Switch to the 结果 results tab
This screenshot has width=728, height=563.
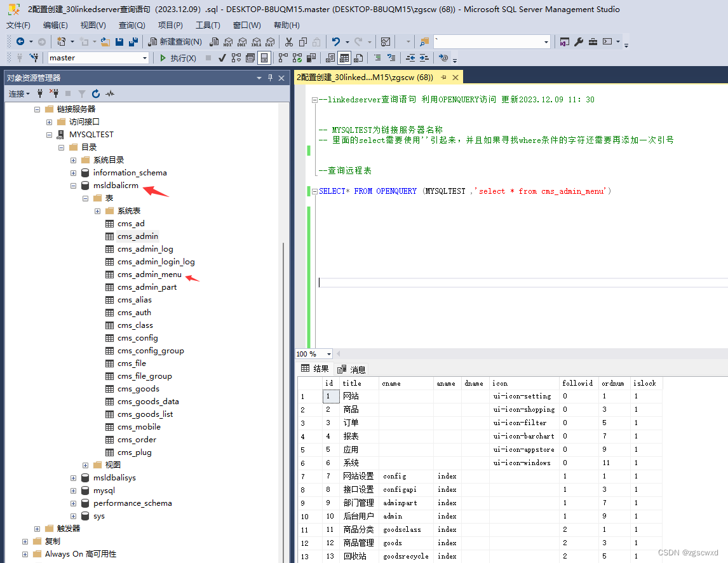(315, 369)
